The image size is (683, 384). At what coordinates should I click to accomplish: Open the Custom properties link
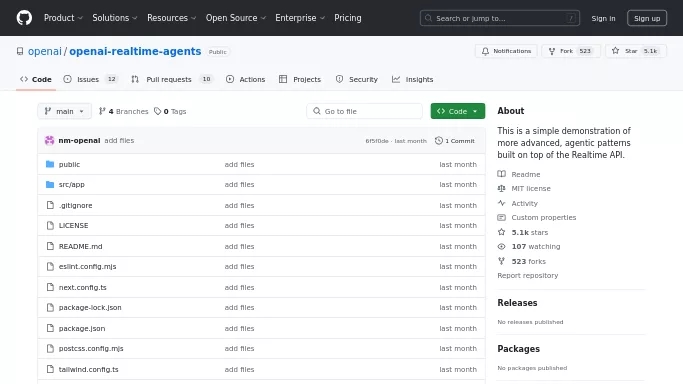coord(543,217)
